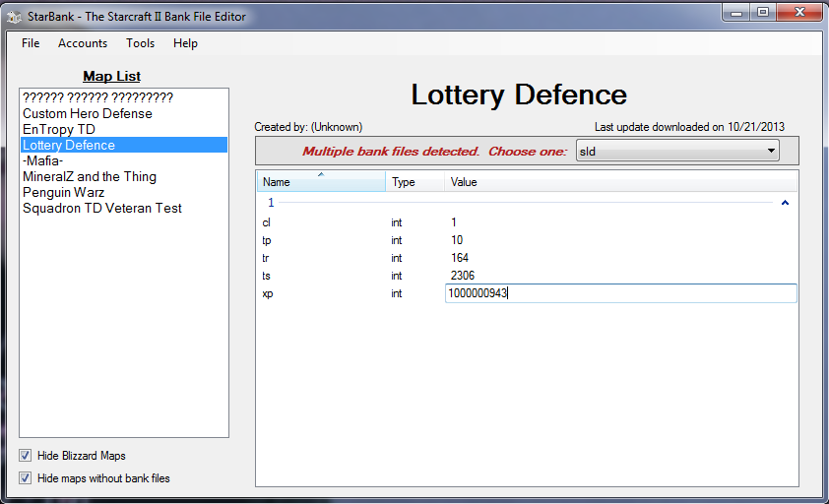The image size is (829, 504).
Task: Select the tr row name
Action: coord(266,258)
